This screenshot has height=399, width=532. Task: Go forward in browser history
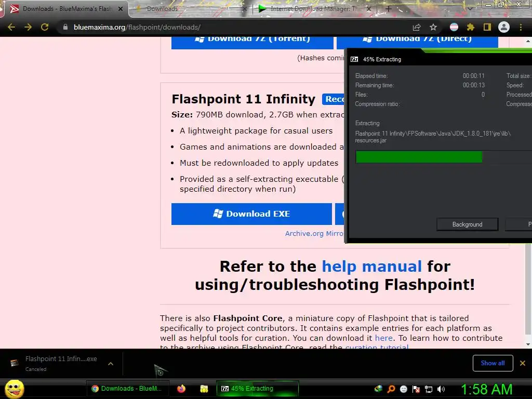[x=28, y=27]
